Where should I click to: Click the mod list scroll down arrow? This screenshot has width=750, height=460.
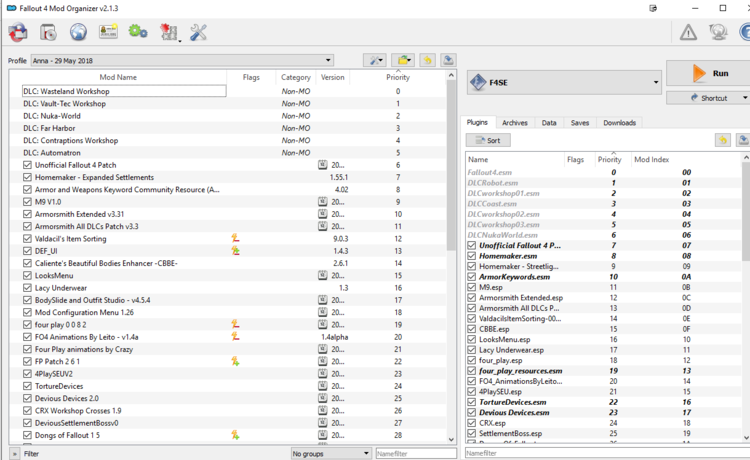451,439
